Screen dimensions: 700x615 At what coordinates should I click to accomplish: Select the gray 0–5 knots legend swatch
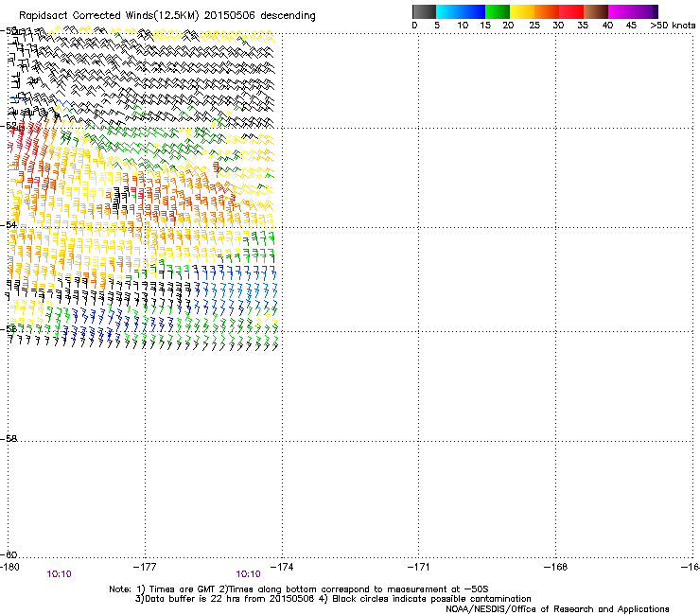424,11
